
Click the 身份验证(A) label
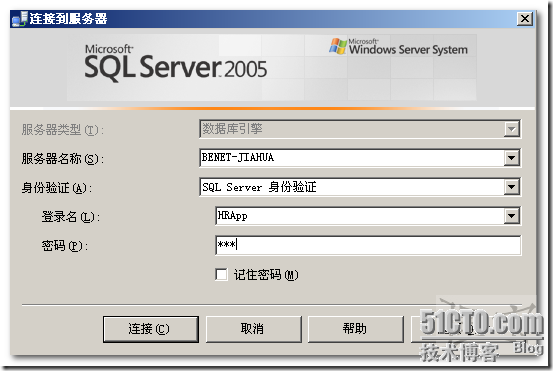tap(56, 188)
